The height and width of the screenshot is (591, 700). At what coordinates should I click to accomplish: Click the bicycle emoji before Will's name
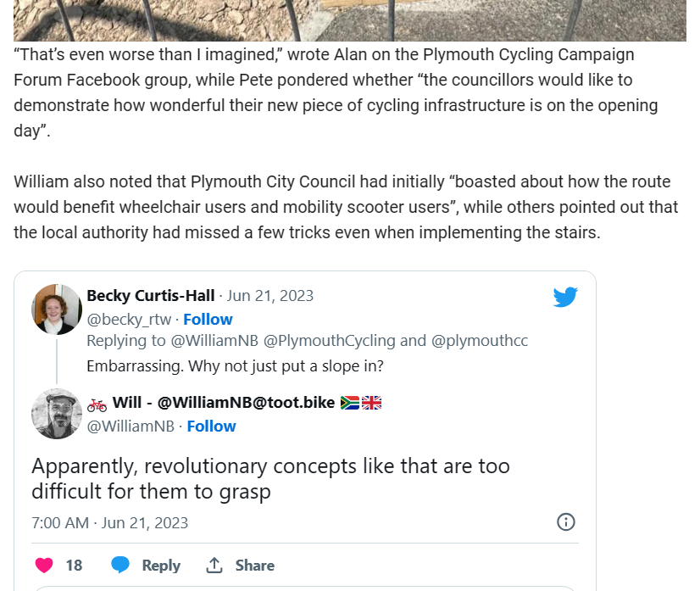click(97, 404)
